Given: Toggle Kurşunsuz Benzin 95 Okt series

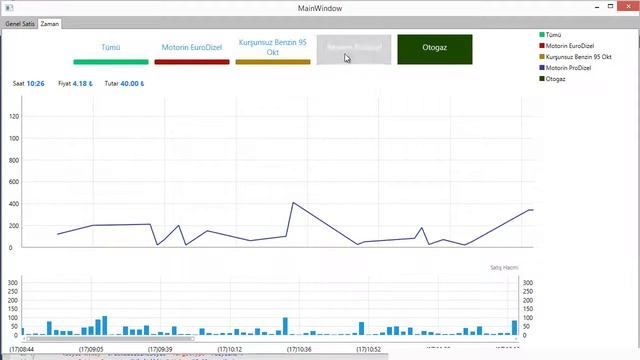Looking at the screenshot, I should 273,50.
